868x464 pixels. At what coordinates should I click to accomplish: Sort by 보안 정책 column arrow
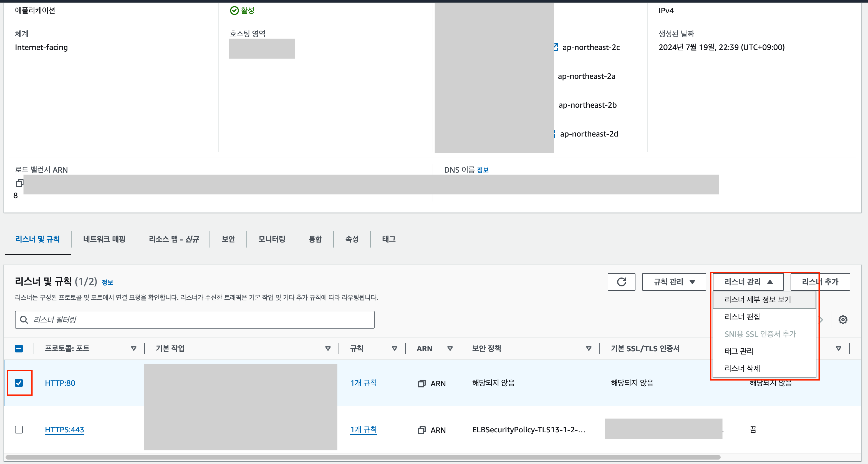[588, 349]
